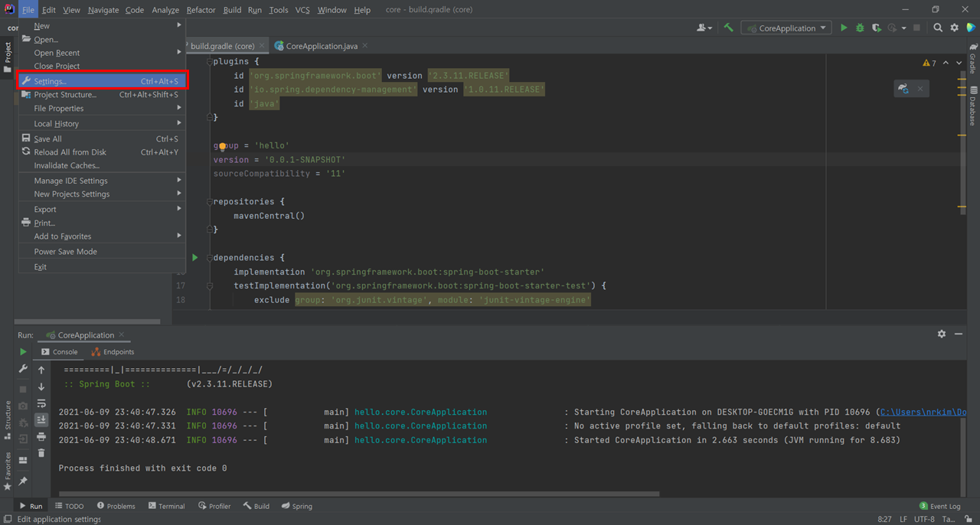
Task: Open the Favorites side panel
Action: click(8, 471)
